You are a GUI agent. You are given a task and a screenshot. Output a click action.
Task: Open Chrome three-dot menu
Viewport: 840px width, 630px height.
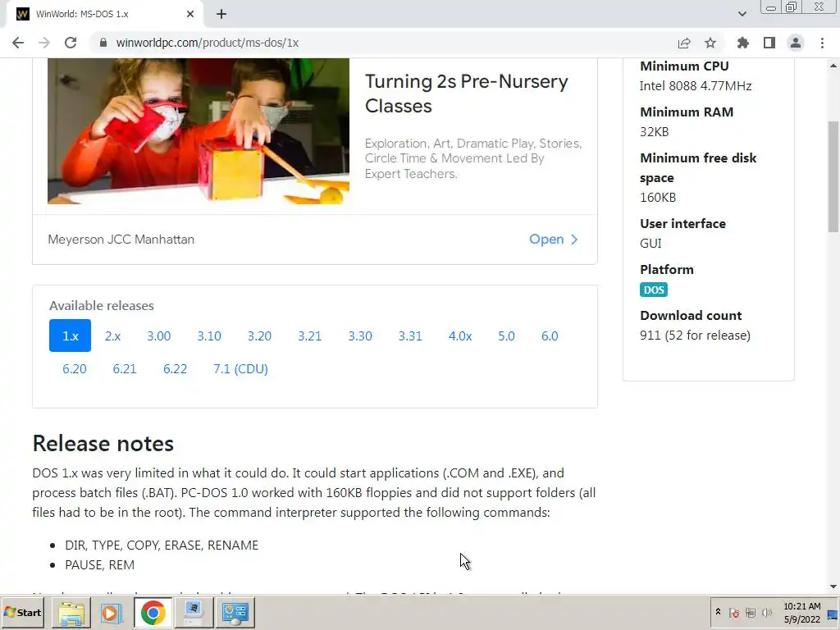822,43
